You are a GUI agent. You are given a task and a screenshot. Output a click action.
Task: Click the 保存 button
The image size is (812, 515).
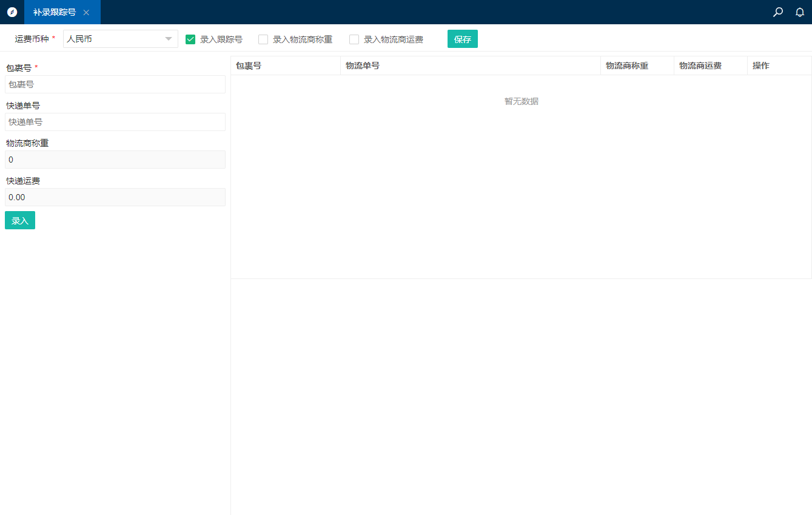462,39
